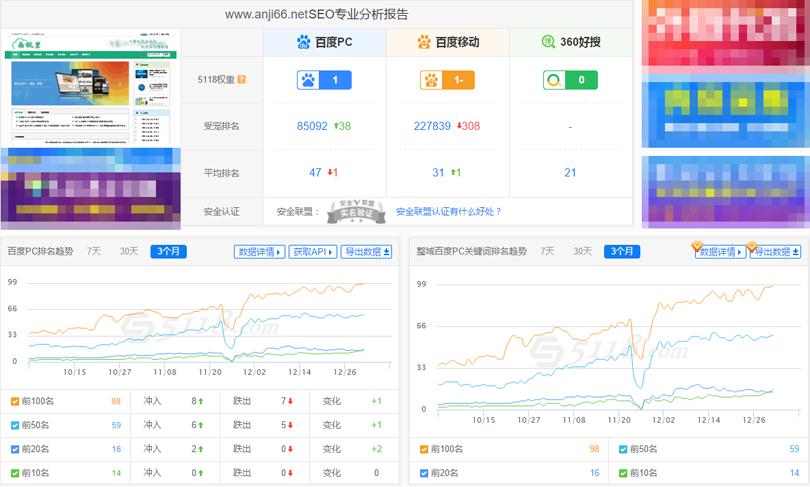Open the 5118权重 question mark help icon
This screenshot has width=810, height=487.
click(241, 80)
